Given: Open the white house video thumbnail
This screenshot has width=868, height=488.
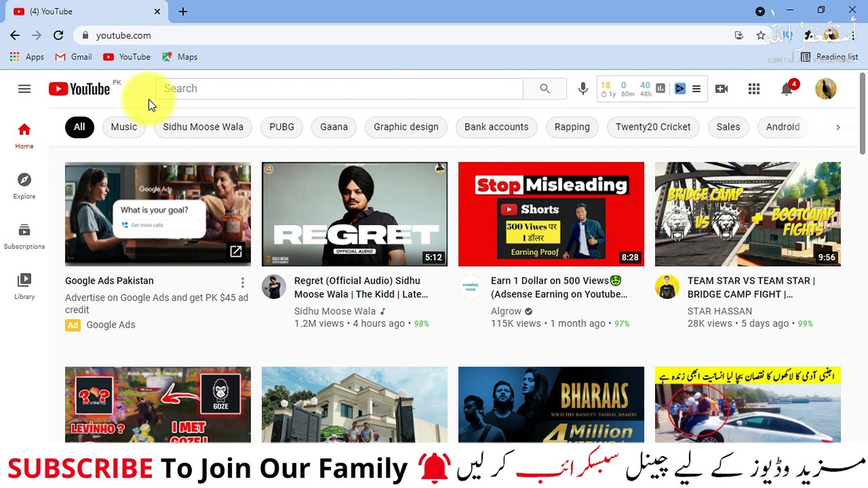Looking at the screenshot, I should pyautogui.click(x=355, y=405).
